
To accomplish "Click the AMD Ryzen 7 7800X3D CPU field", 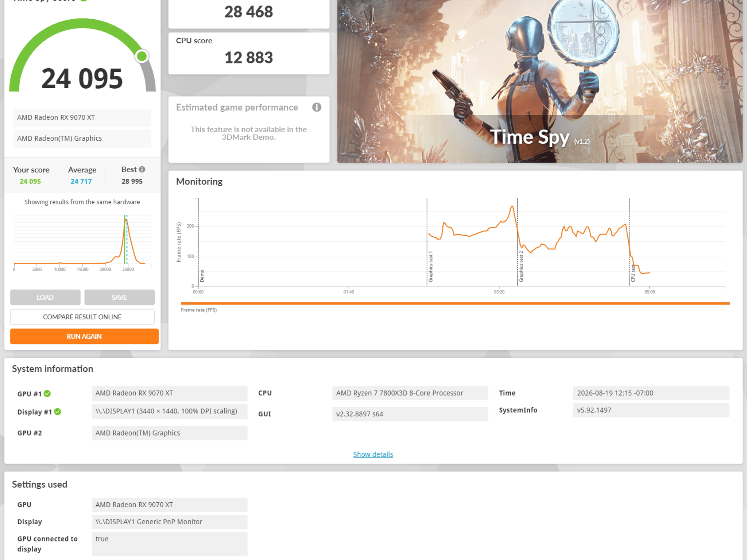I will coord(410,393).
